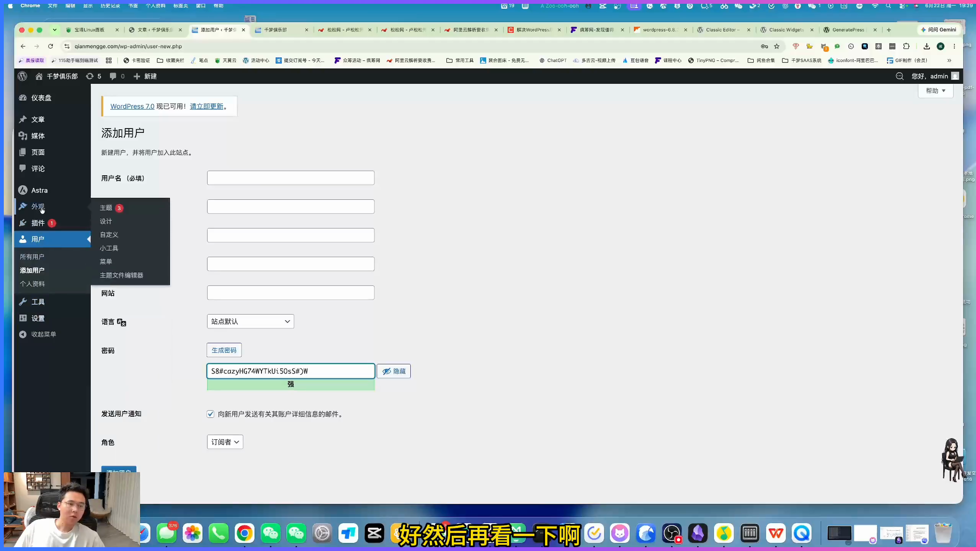The height and width of the screenshot is (551, 980).
Task: Open Messages app with 376 badge
Action: 167,533
